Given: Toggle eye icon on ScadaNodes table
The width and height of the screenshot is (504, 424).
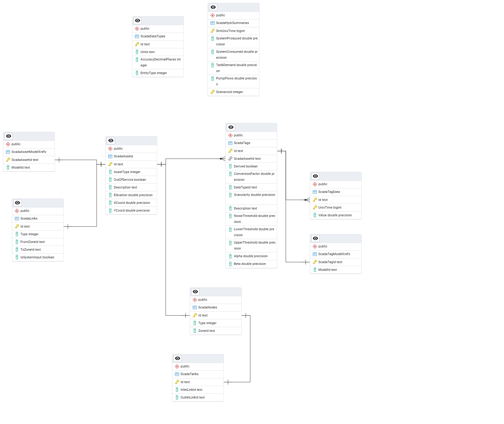Looking at the screenshot, I should pyautogui.click(x=195, y=292).
